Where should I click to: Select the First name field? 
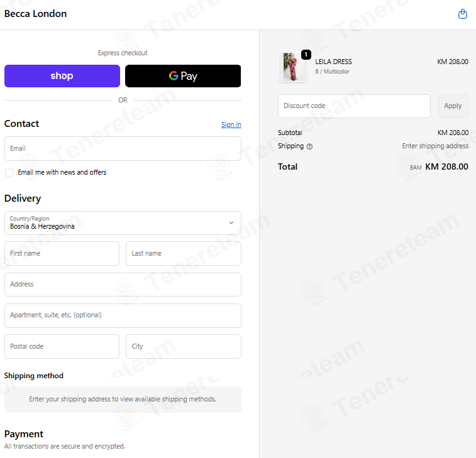62,254
